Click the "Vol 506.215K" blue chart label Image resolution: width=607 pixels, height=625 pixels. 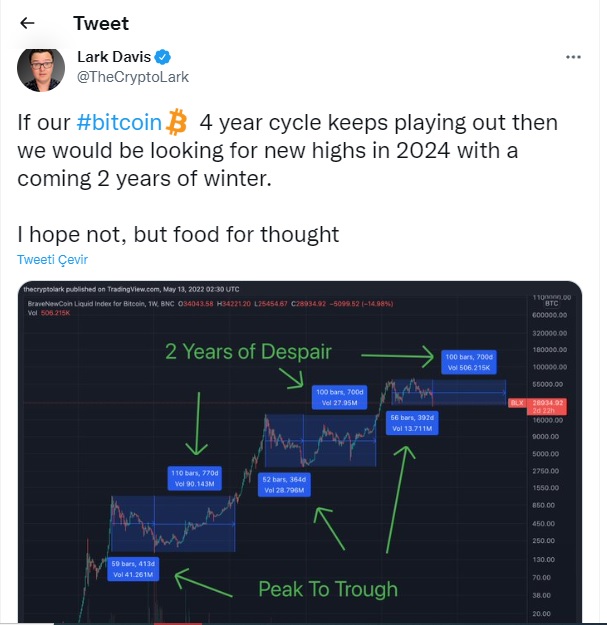pos(465,368)
